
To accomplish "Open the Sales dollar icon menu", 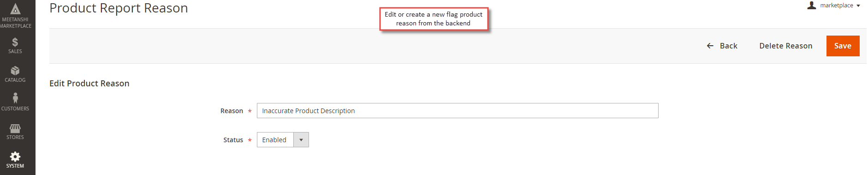I will (15, 42).
